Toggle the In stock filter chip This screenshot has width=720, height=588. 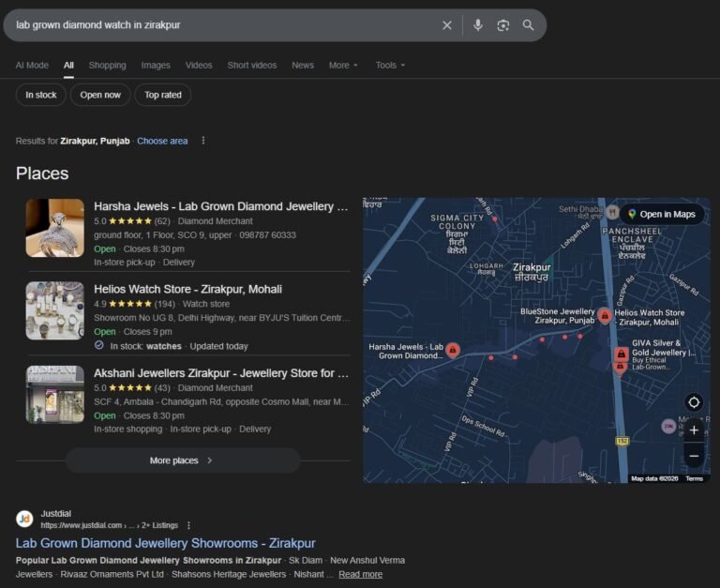[41, 95]
